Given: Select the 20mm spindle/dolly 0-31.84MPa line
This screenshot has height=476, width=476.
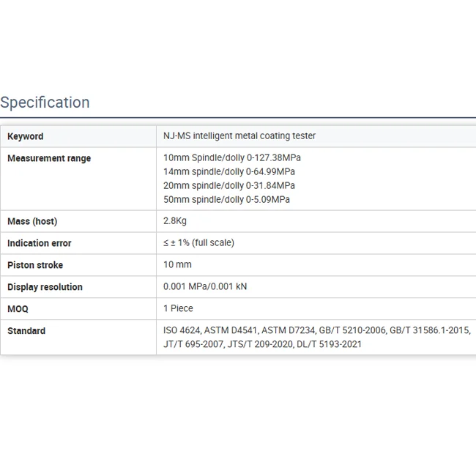Looking at the screenshot, I should pos(229,185).
